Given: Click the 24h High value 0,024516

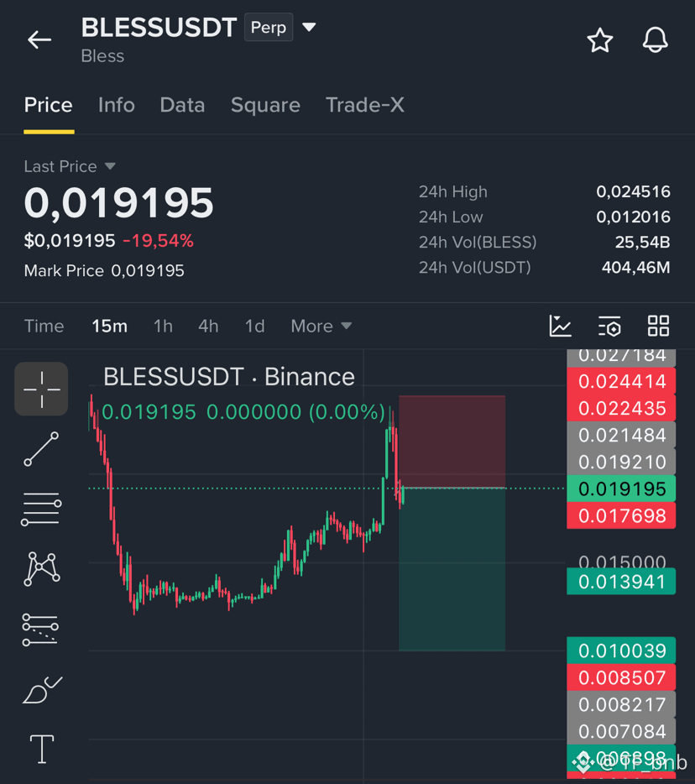Looking at the screenshot, I should (x=633, y=191).
